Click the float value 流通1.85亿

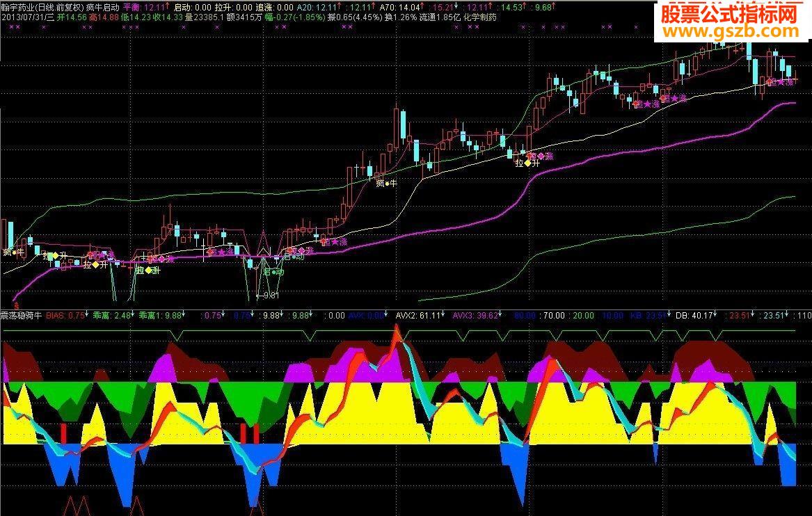point(440,17)
